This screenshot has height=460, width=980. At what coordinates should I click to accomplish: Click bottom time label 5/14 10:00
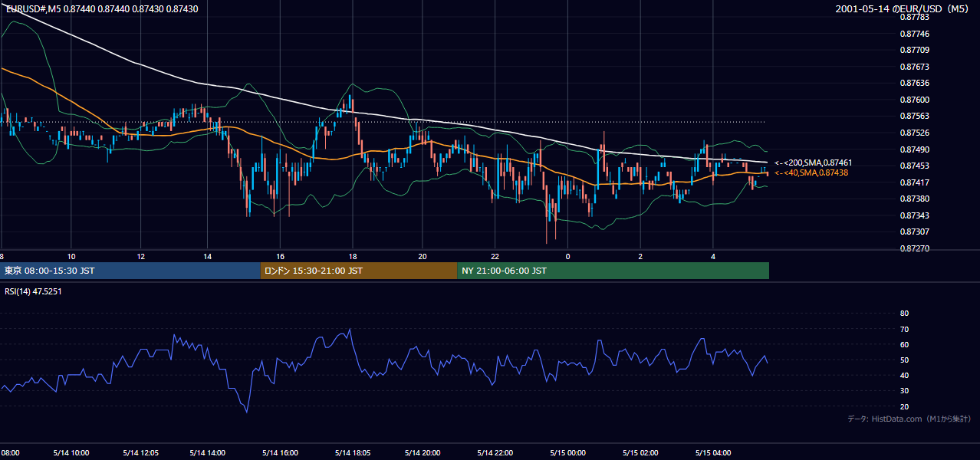[x=71, y=452]
